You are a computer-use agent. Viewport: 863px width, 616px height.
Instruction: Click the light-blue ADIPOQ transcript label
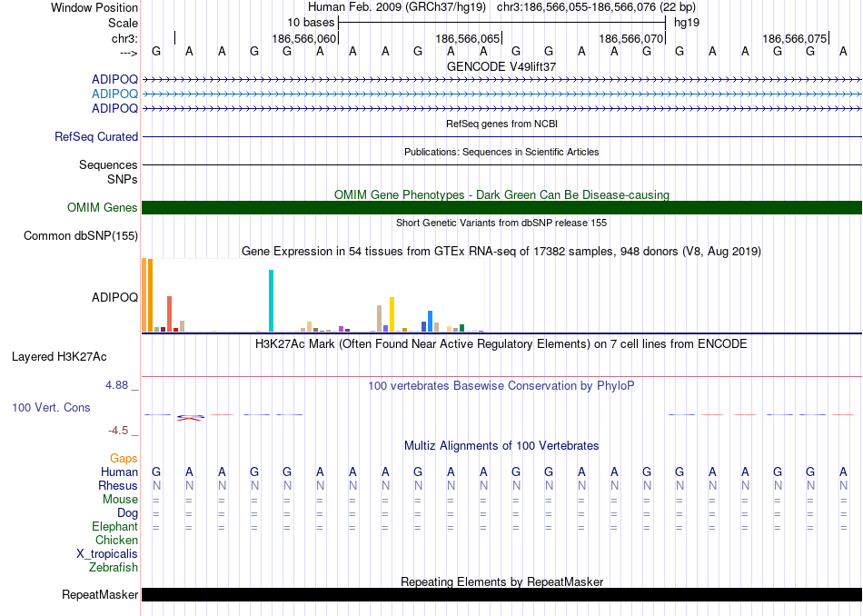coord(114,94)
